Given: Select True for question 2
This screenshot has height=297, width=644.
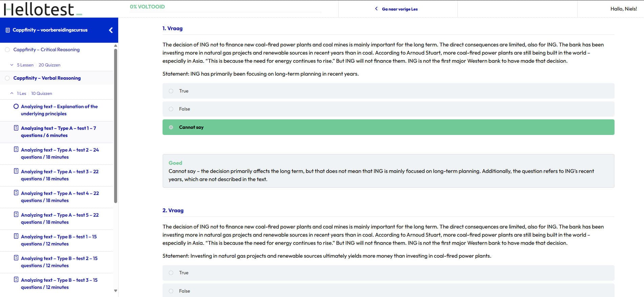Looking at the screenshot, I should point(171,273).
